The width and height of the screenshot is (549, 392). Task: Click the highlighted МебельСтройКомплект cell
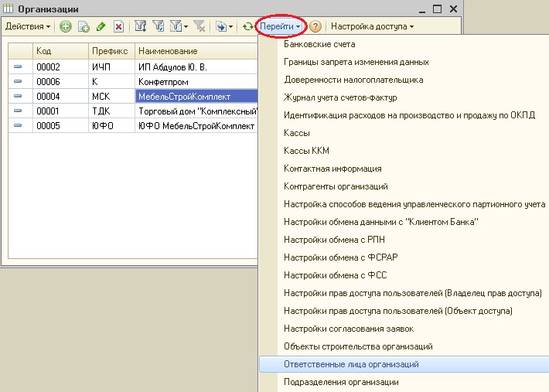pyautogui.click(x=196, y=96)
